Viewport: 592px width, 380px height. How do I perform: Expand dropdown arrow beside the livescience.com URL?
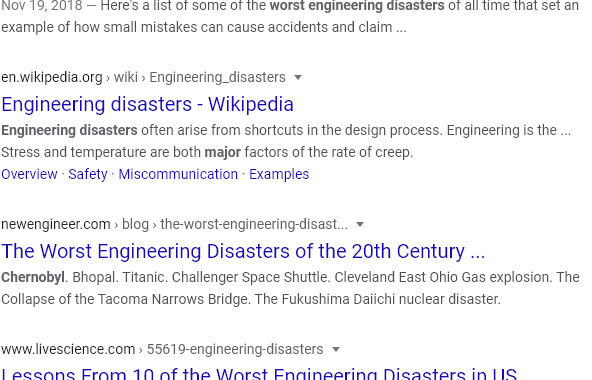[336, 349]
